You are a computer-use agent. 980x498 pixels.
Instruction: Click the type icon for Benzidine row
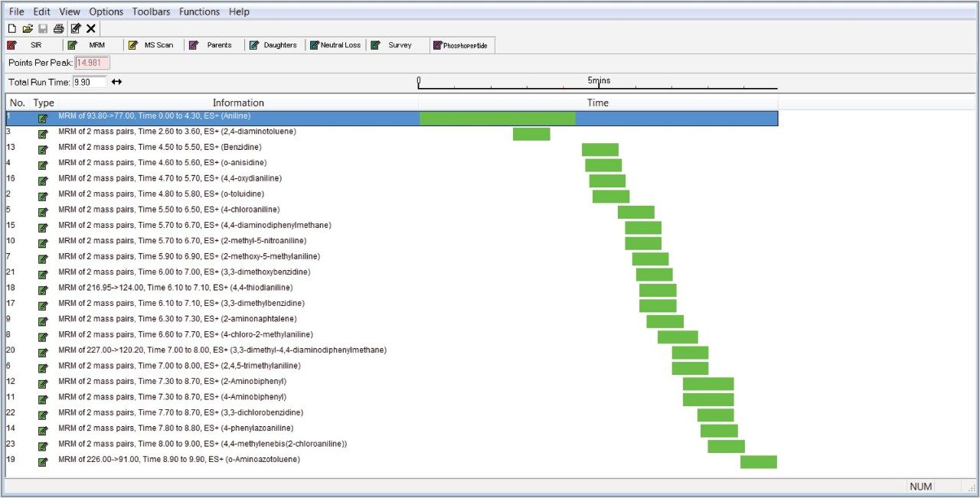point(43,148)
